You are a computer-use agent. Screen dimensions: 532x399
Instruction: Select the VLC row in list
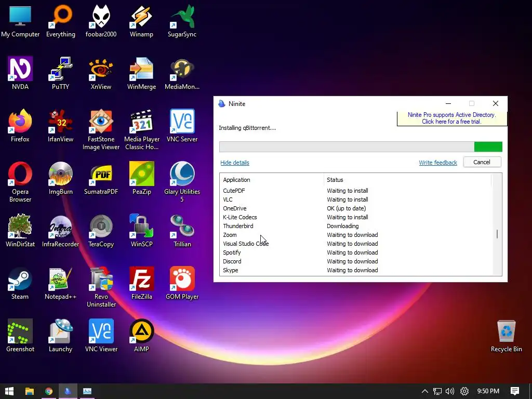tap(355, 199)
